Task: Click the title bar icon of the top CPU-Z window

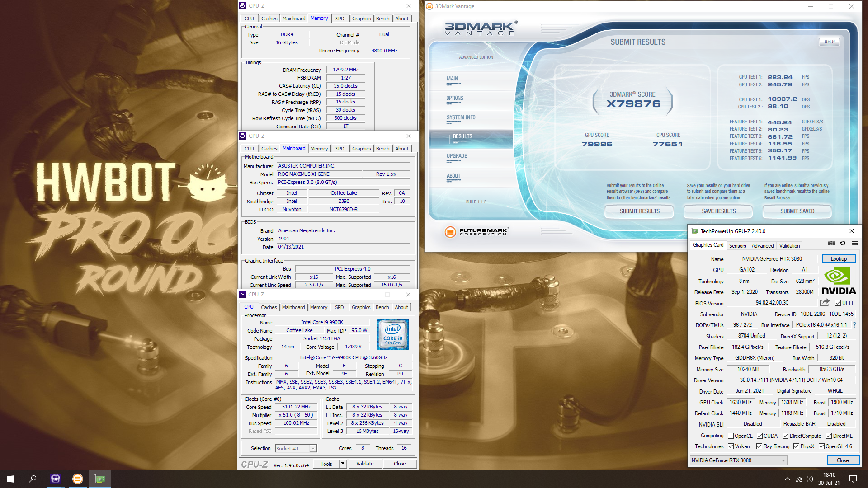Action: point(243,6)
